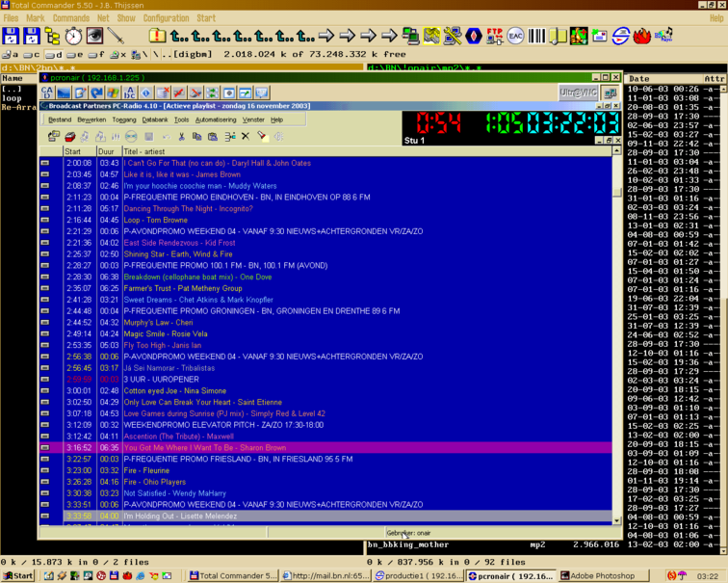728x583 pixels.
Task: Click the wand icon in Total Commander toolbar
Action: (116, 36)
